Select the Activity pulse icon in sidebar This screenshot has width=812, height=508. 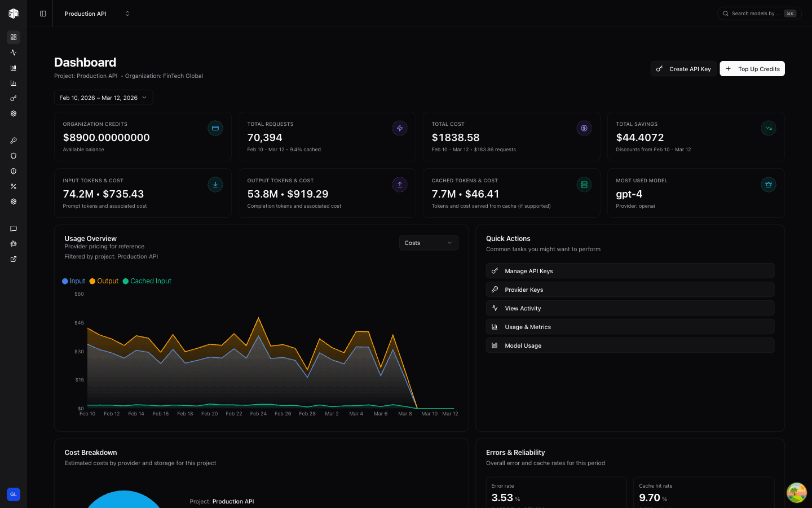click(x=14, y=52)
